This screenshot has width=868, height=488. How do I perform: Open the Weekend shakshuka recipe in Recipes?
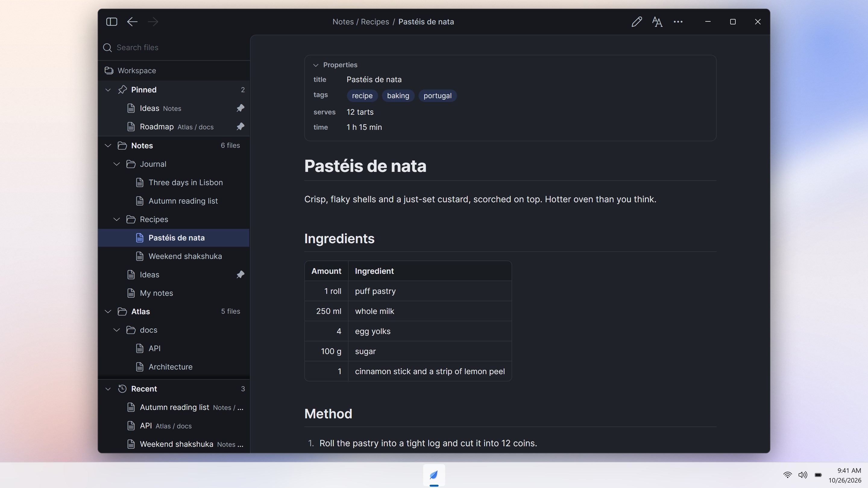[174, 256]
